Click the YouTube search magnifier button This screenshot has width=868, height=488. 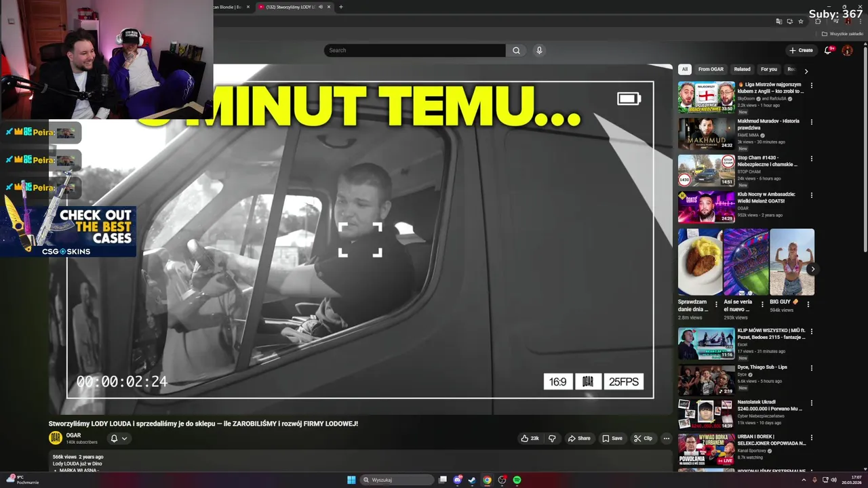tap(516, 50)
